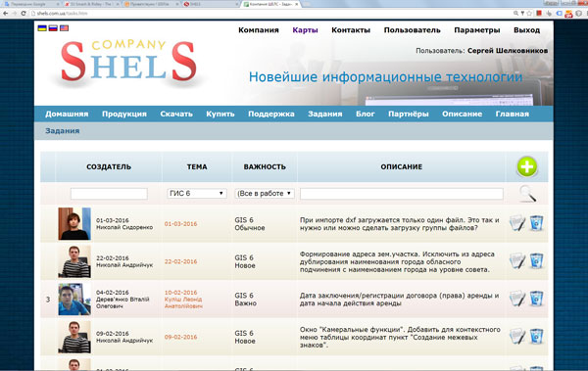Open the Карты link in top navigation
588x371 pixels.
click(305, 30)
